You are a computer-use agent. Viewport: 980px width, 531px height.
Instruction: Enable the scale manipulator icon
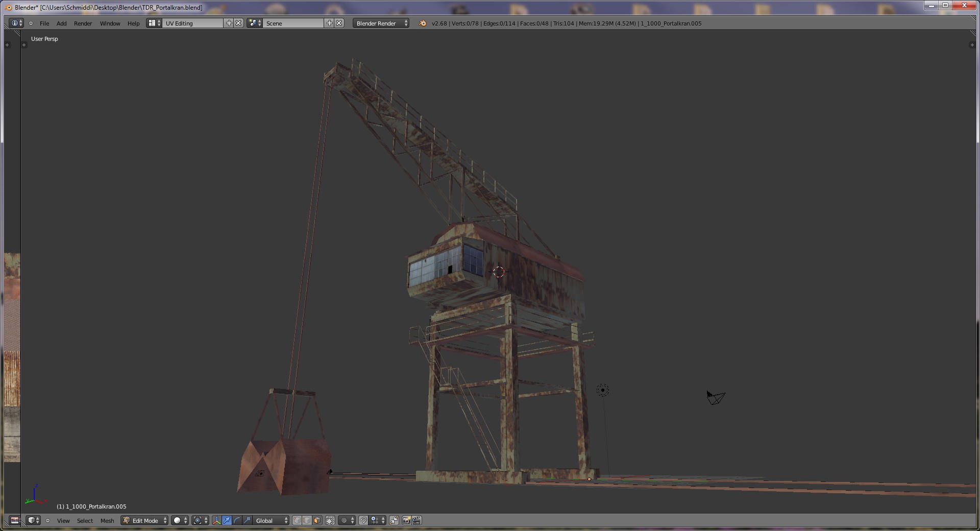click(x=247, y=520)
